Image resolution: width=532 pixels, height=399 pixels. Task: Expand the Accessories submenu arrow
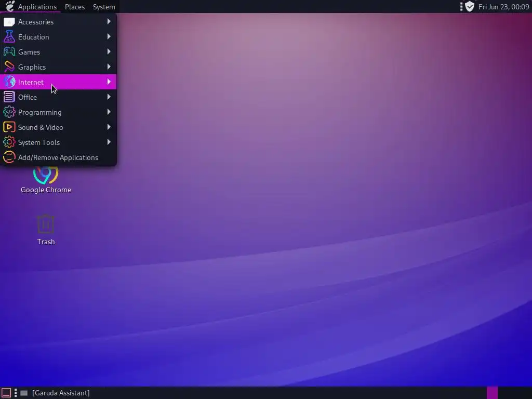109,21
